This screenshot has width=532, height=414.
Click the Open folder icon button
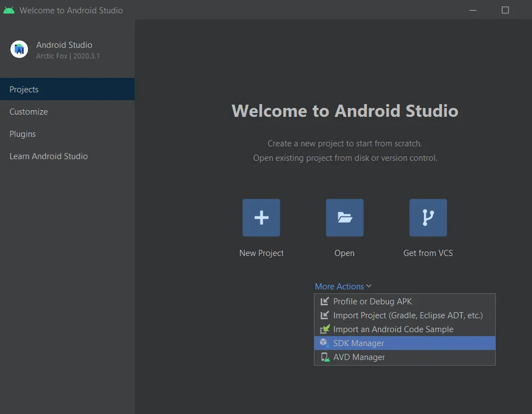coord(344,218)
